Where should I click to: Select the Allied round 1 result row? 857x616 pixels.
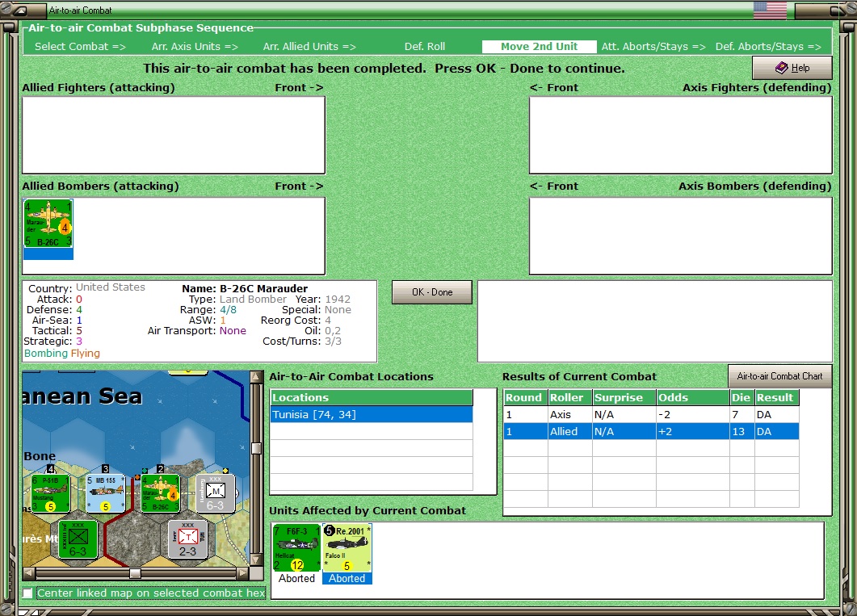[652, 431]
